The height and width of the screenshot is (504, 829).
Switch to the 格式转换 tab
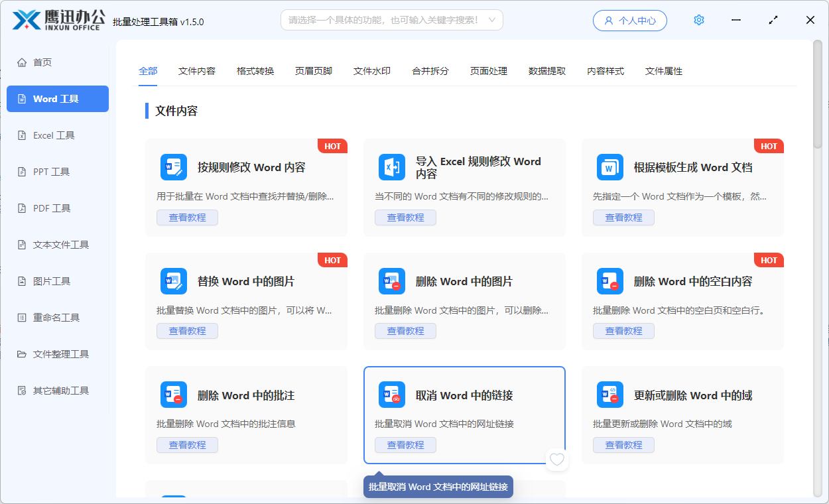tap(255, 71)
